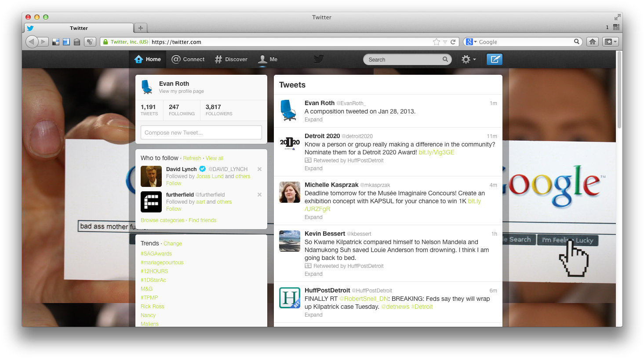Viewport: 644px width, 358px height.
Task: Open the 247 Following count
Action: (182, 110)
